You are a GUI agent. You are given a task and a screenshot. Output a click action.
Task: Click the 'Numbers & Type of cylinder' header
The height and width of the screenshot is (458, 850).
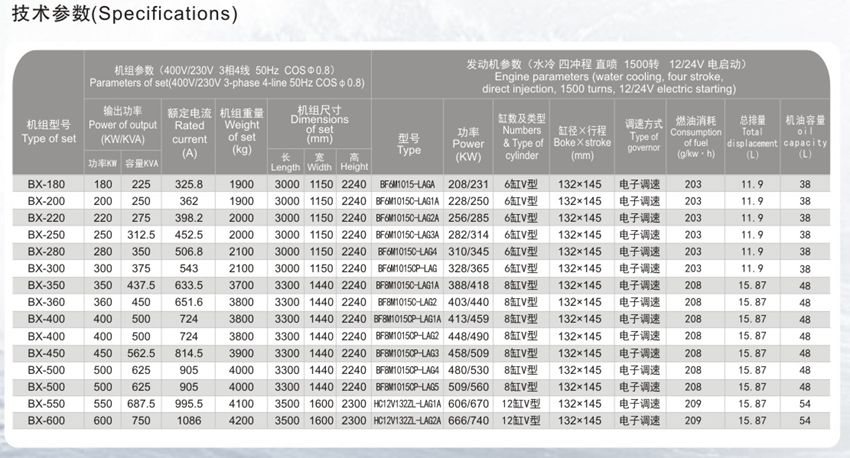(521, 137)
